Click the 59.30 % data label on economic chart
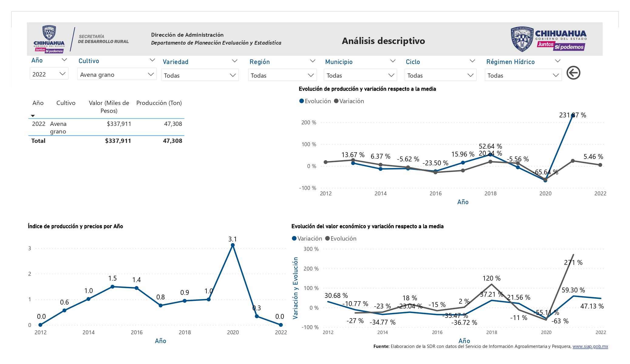Image resolution: width=630 pixels, height=364 pixels. pos(573,290)
